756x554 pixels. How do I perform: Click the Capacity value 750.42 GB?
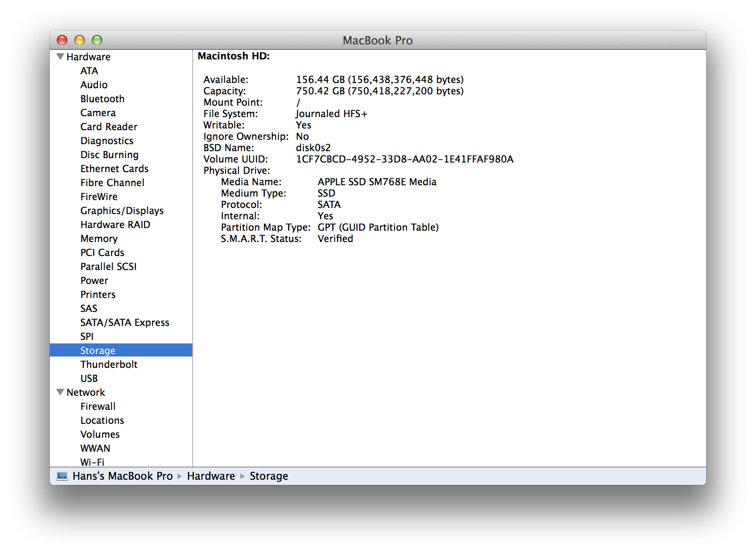[x=380, y=91]
